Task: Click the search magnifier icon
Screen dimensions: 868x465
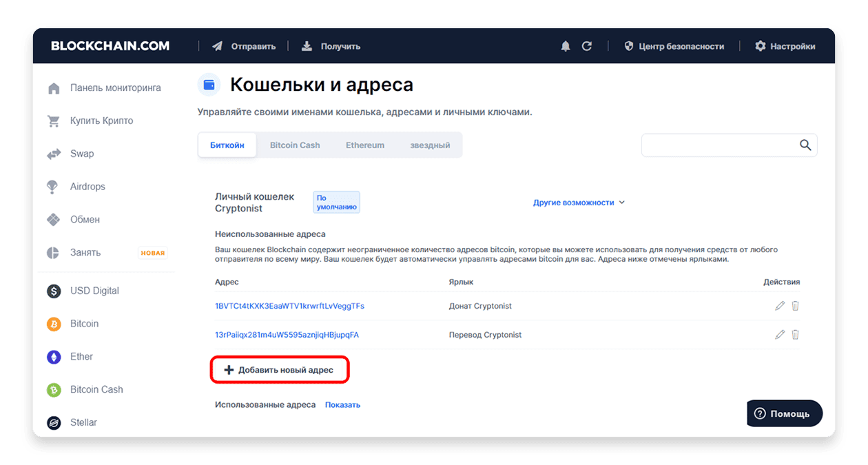Action: 805,145
